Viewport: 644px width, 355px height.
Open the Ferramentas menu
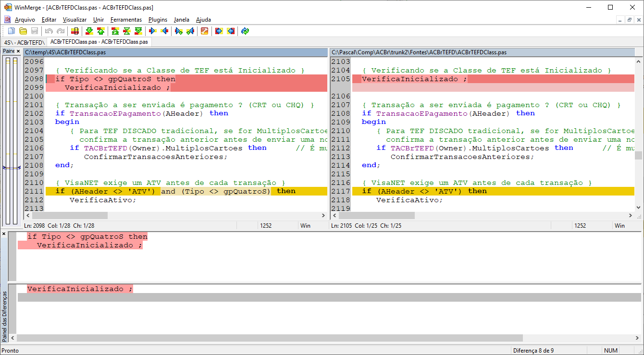[x=126, y=20]
